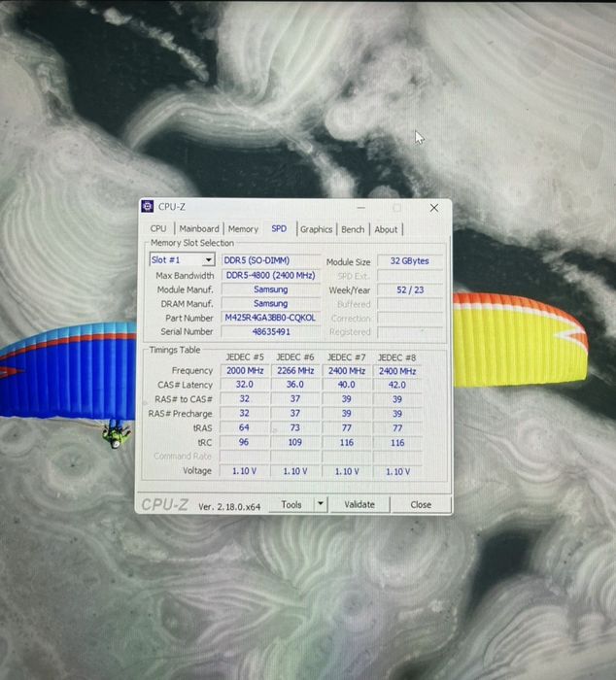
Task: Select the DRAM Manuf. Samsung value
Action: (271, 303)
